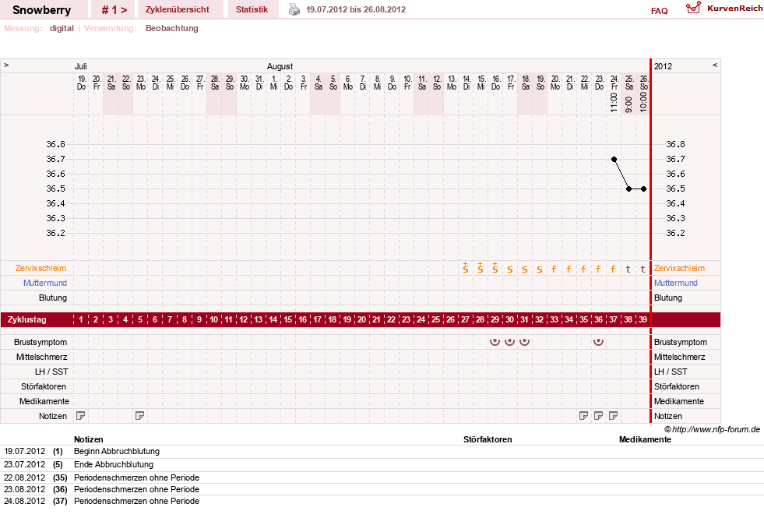Click the left Blutung row label
The height and width of the screenshot is (532, 764).
coord(53,298)
